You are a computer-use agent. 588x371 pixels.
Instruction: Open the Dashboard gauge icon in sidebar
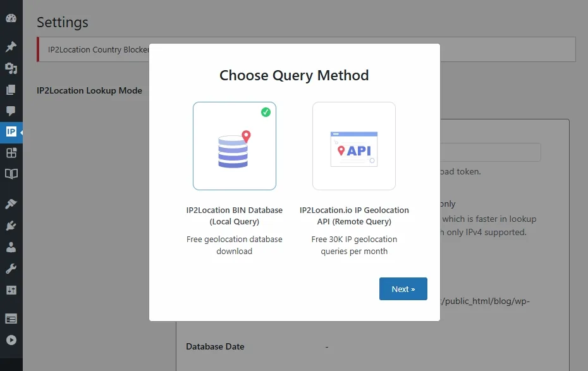[x=11, y=18]
